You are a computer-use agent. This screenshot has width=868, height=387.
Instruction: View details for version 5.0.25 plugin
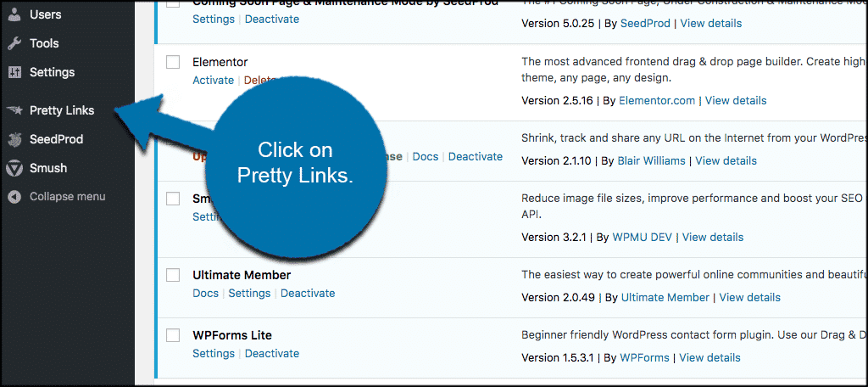[x=711, y=23]
